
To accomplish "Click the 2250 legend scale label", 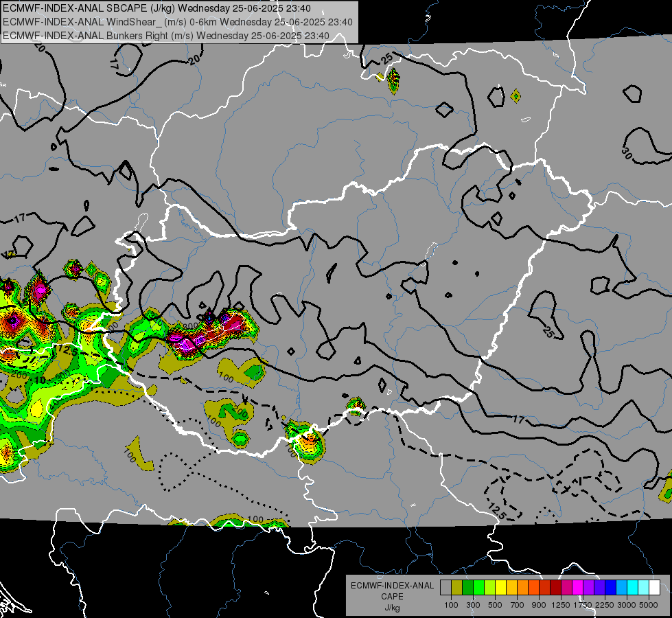I will pyautogui.click(x=605, y=605).
